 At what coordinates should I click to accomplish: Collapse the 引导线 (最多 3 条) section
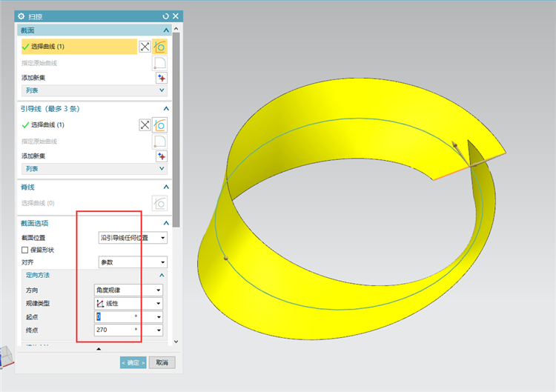(166, 109)
